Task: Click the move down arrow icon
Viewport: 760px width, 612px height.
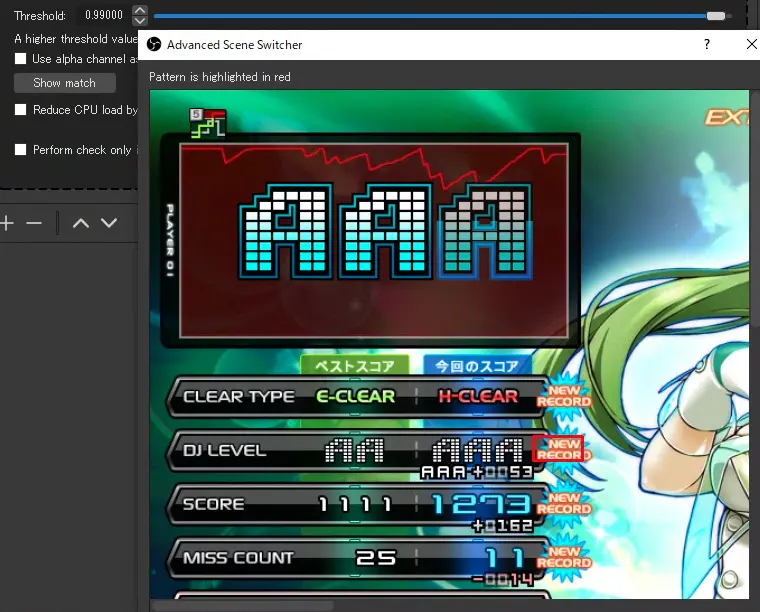Action: click(x=109, y=223)
